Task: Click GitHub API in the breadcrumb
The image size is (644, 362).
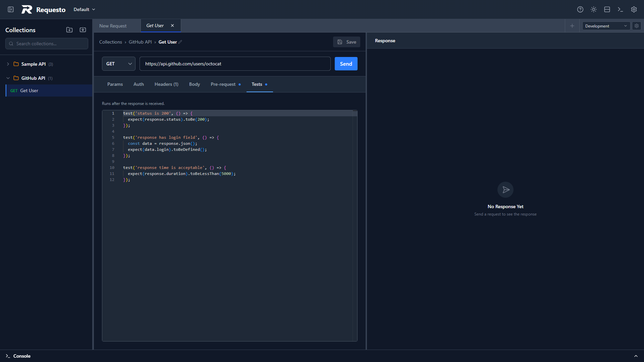Action: pos(140,42)
